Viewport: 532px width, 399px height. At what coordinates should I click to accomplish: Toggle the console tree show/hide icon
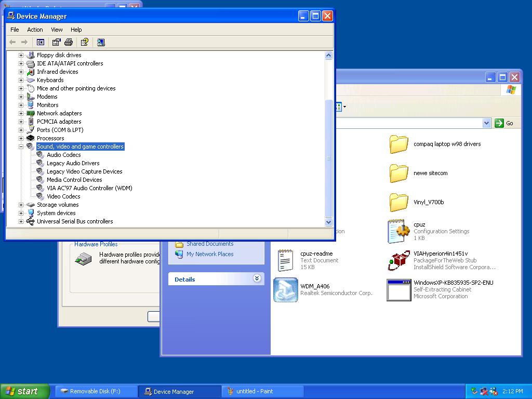pyautogui.click(x=41, y=42)
